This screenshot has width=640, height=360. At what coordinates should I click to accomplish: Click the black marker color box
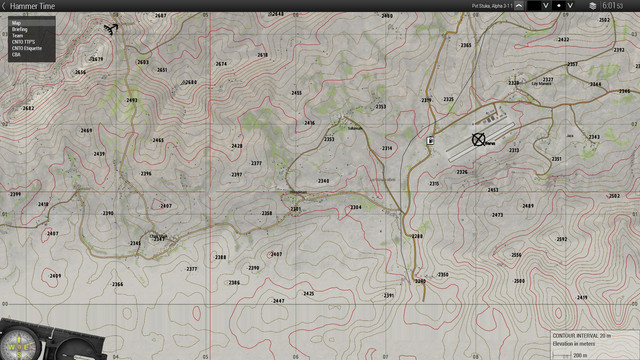click(534, 6)
